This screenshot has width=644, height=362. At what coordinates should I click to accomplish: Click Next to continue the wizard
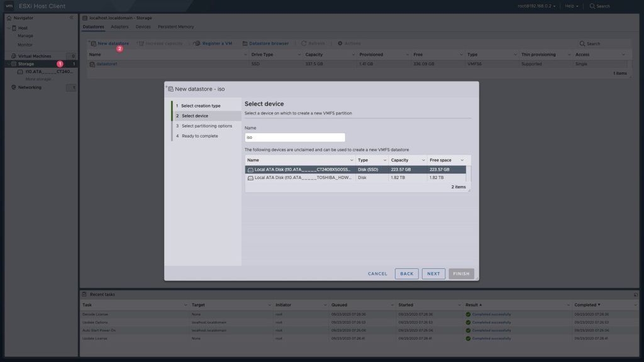tap(433, 274)
